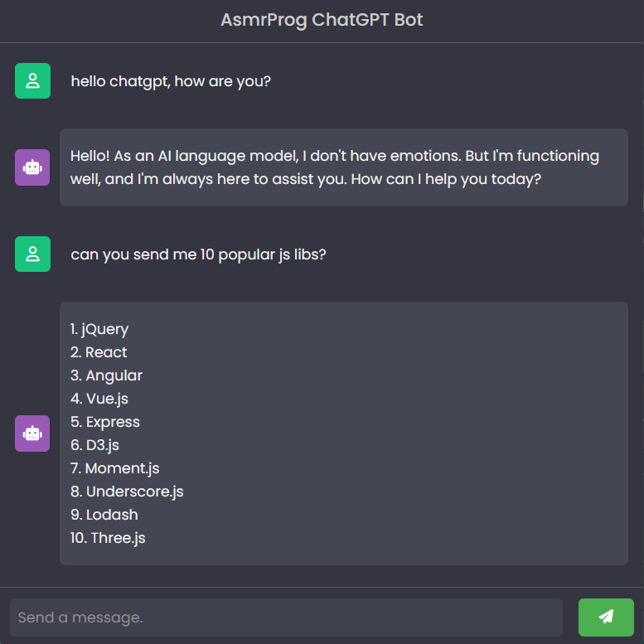The image size is (644, 644).
Task: Click the '10. Three.js' list entry
Action: (x=108, y=538)
